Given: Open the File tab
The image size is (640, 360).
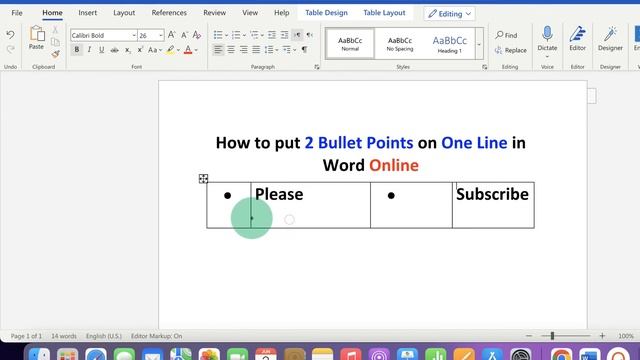Looking at the screenshot, I should click(17, 13).
